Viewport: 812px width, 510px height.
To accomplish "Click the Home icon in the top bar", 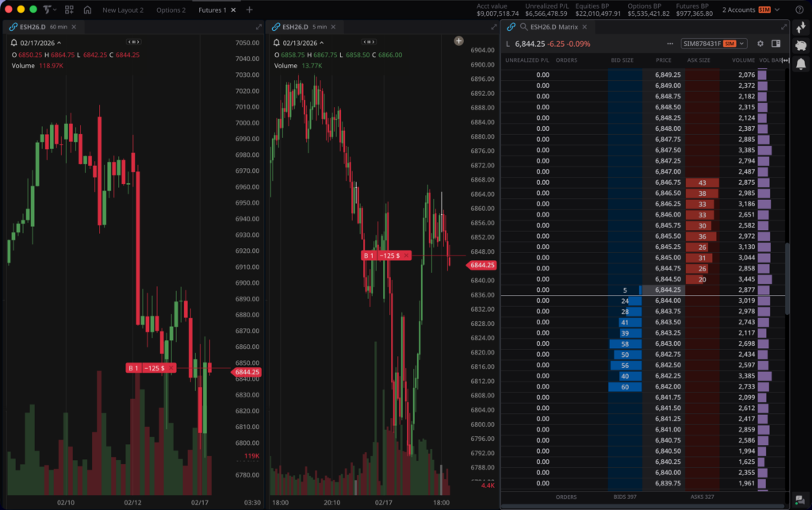I will click(87, 10).
